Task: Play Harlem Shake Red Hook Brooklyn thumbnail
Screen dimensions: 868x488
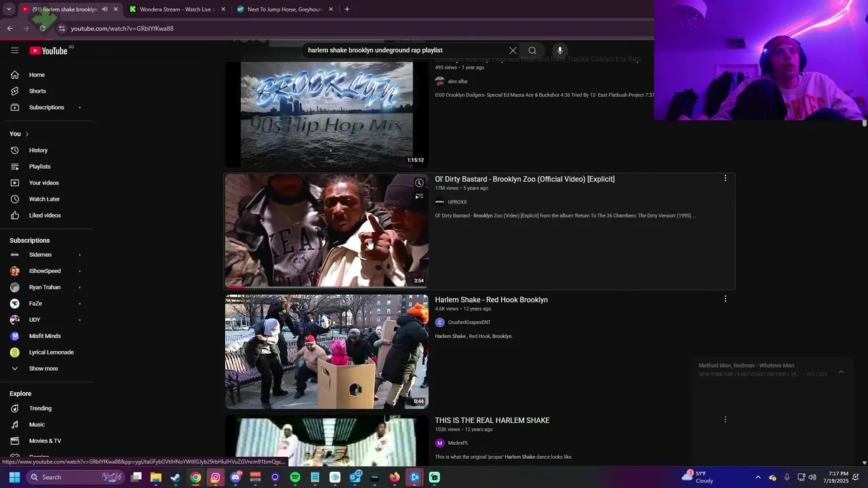Action: point(326,351)
